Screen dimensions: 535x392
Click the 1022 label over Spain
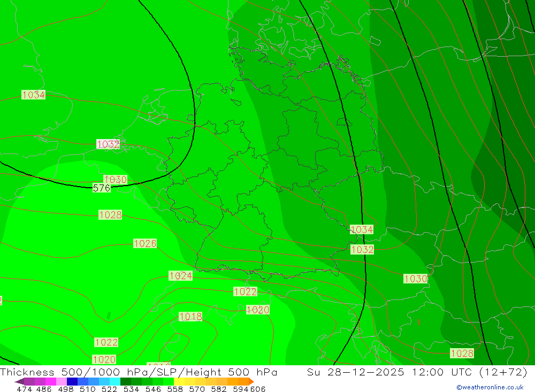pyautogui.click(x=106, y=342)
